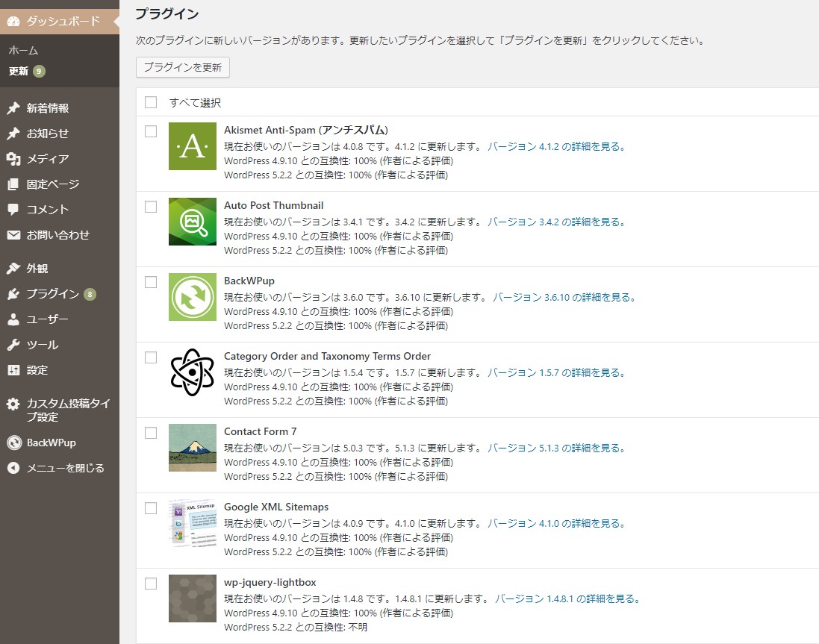Click the wp-jquery-lightbox plugin title
819x644 pixels.
(x=270, y=582)
